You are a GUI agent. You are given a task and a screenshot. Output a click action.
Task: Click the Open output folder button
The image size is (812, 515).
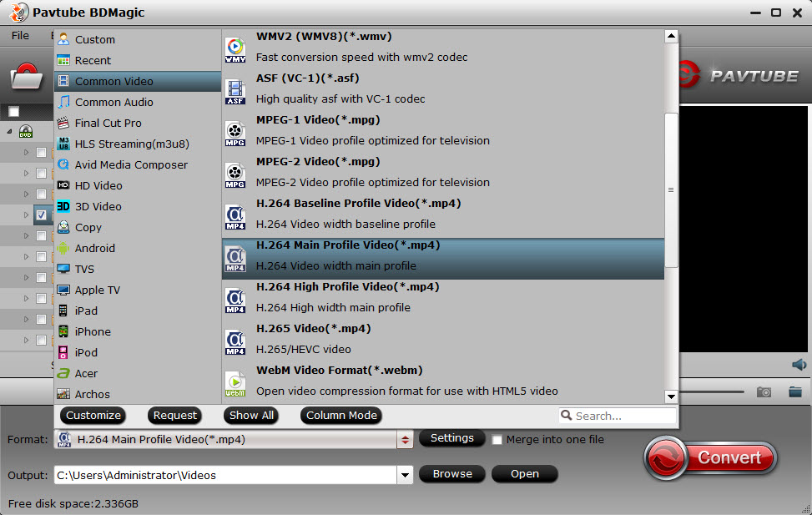525,474
